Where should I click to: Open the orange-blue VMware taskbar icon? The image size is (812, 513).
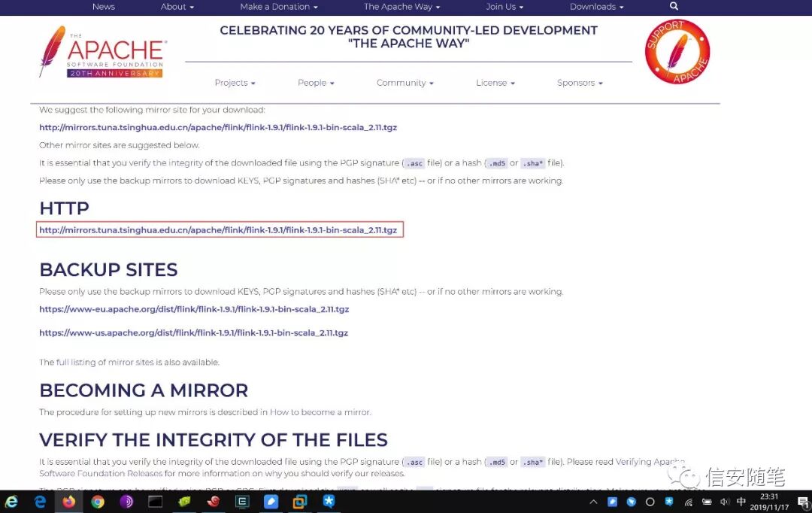tap(300, 502)
